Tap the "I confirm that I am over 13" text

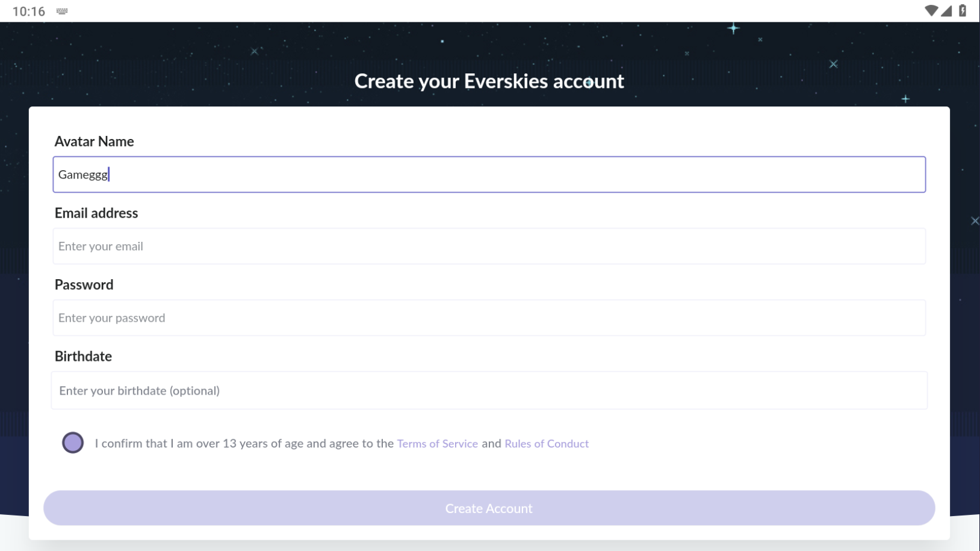(244, 444)
